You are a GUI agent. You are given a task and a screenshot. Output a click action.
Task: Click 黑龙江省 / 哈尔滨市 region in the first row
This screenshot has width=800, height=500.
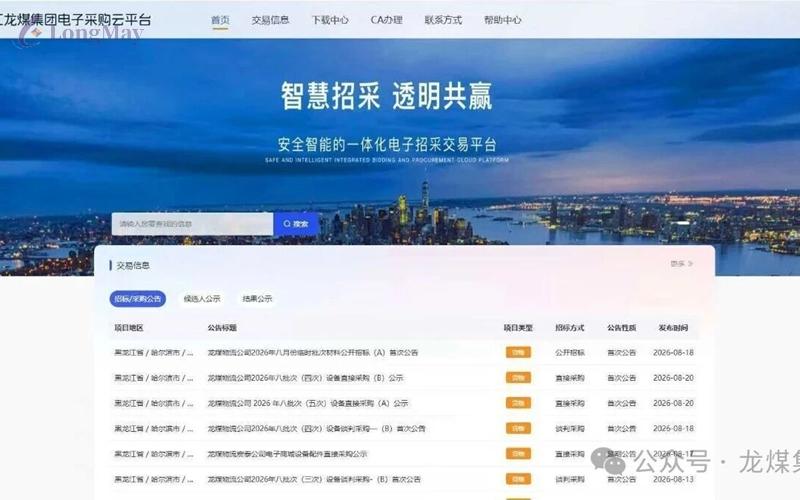pos(154,353)
